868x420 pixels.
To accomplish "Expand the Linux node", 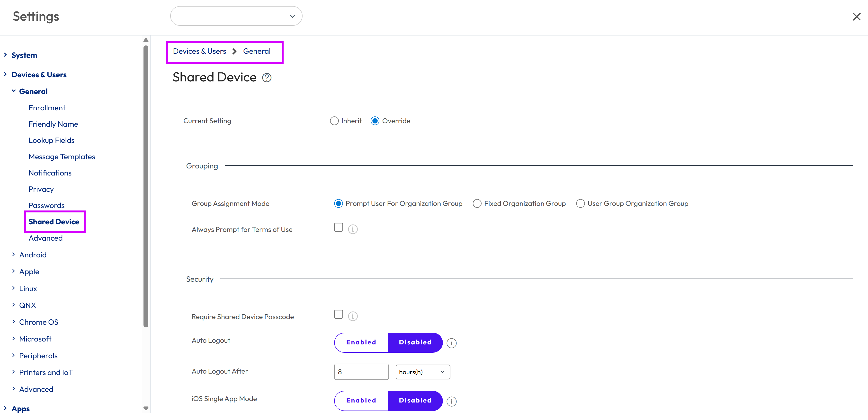I will click(x=13, y=288).
